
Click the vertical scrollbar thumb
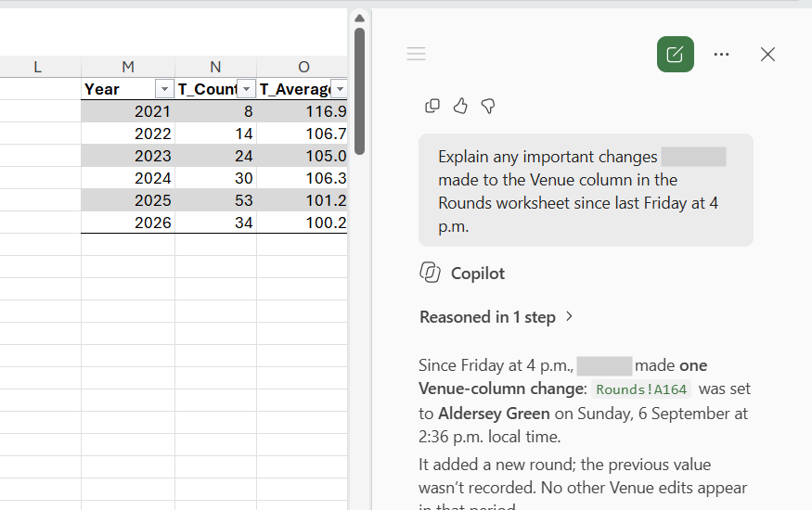tap(359, 91)
